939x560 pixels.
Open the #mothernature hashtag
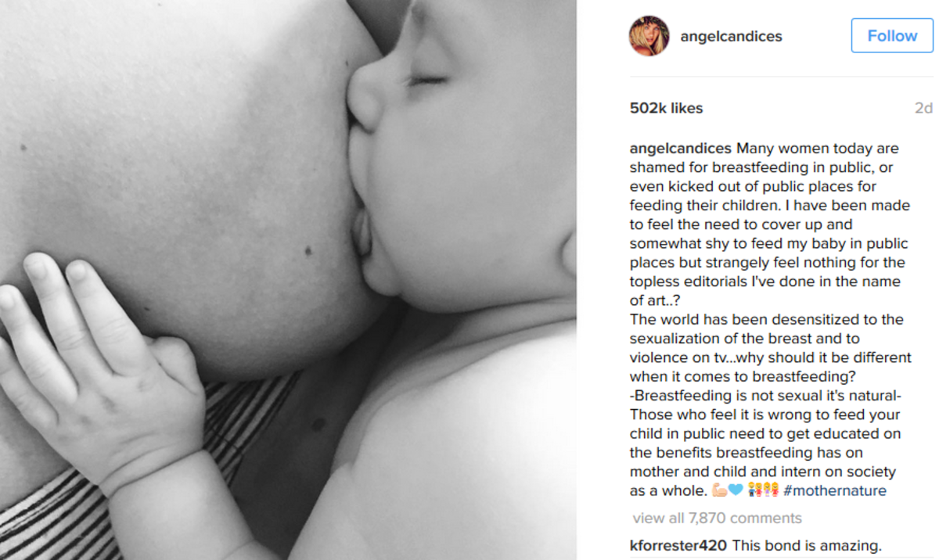834,490
